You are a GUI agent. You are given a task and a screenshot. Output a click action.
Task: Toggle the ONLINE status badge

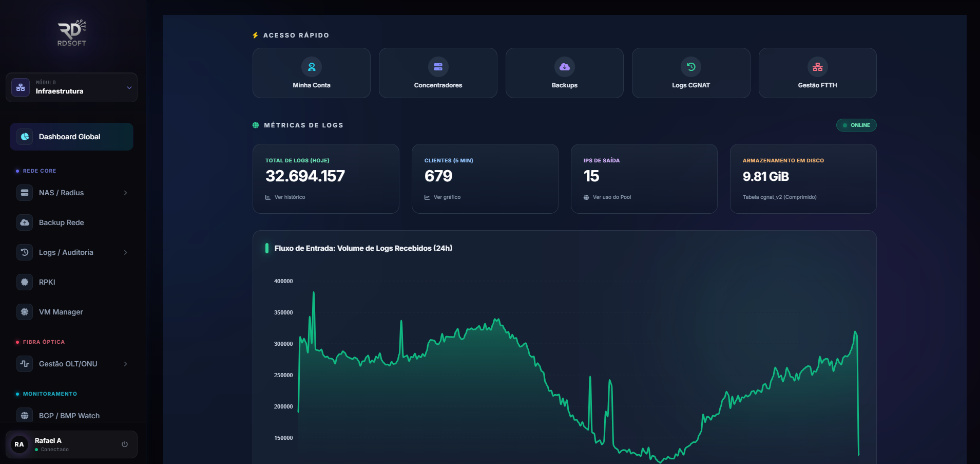(x=856, y=125)
